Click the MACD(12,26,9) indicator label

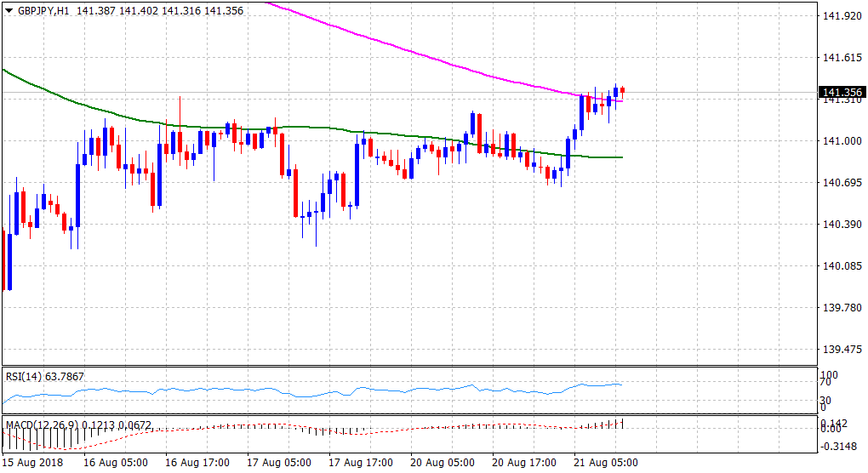[x=43, y=424]
